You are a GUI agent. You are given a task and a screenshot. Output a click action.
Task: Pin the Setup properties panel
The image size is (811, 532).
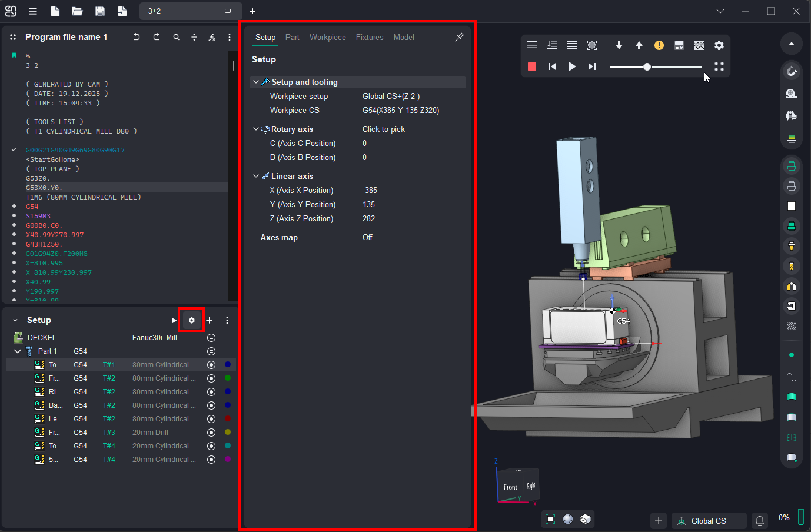(459, 37)
